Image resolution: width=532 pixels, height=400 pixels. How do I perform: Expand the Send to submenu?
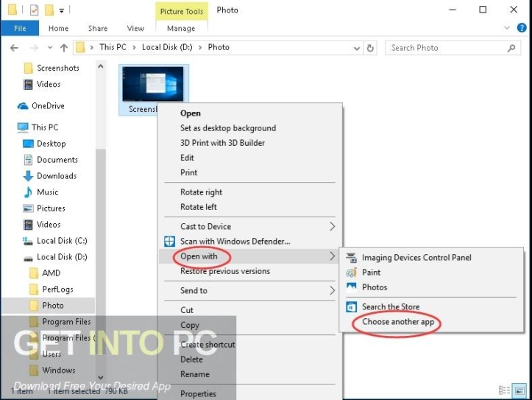(x=250, y=291)
